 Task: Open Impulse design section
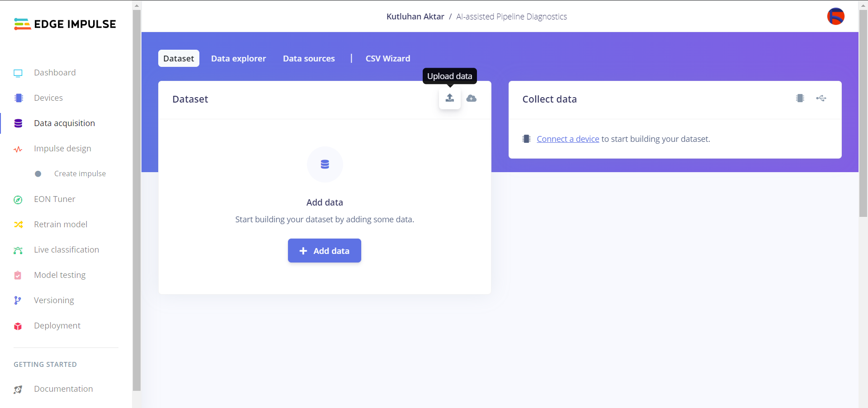point(62,149)
